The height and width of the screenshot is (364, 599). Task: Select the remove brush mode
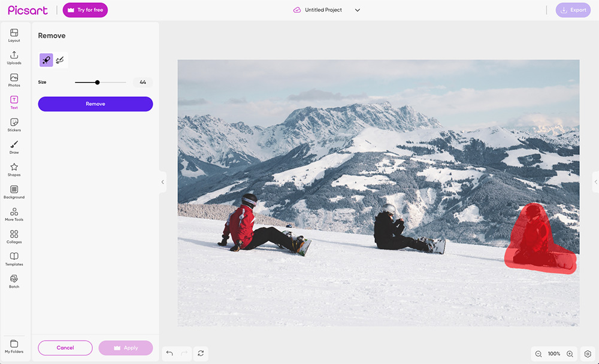point(46,60)
